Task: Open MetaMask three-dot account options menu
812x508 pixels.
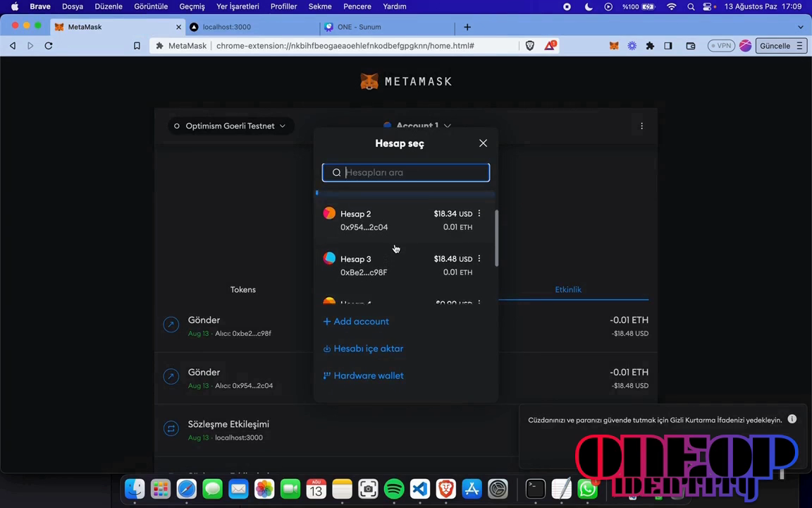Action: [641, 126]
